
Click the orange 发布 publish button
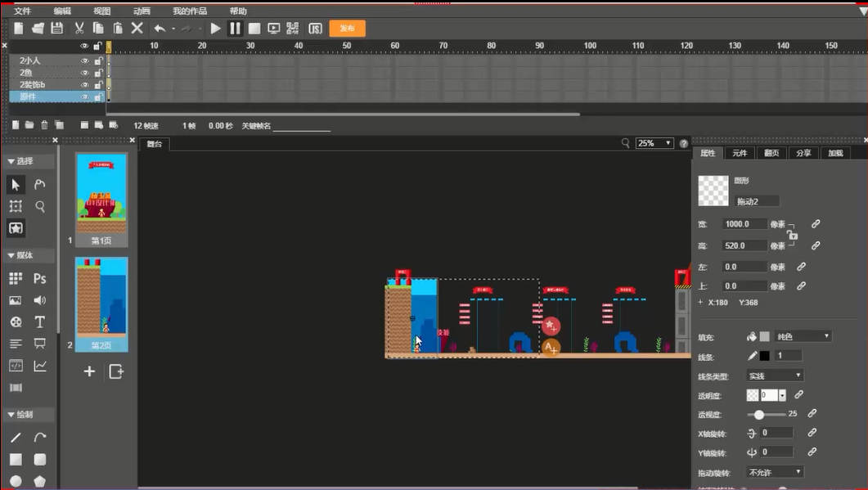click(x=347, y=29)
